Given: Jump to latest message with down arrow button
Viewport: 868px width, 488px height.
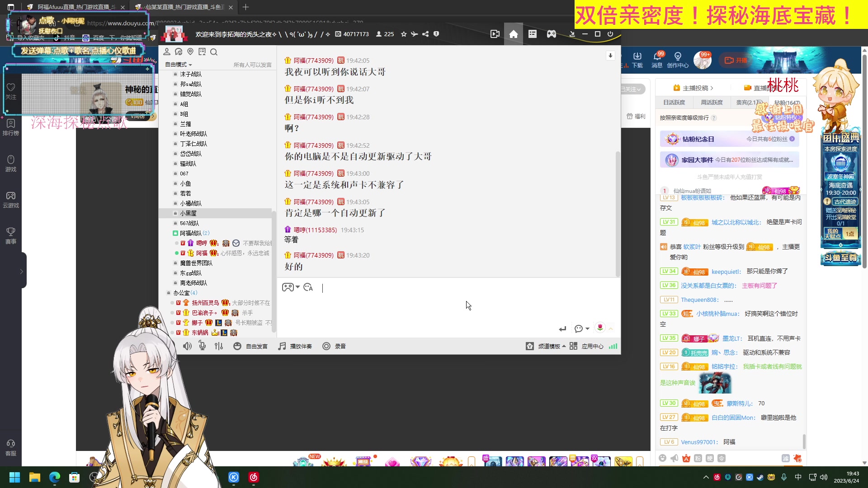Looking at the screenshot, I should pos(610,56).
